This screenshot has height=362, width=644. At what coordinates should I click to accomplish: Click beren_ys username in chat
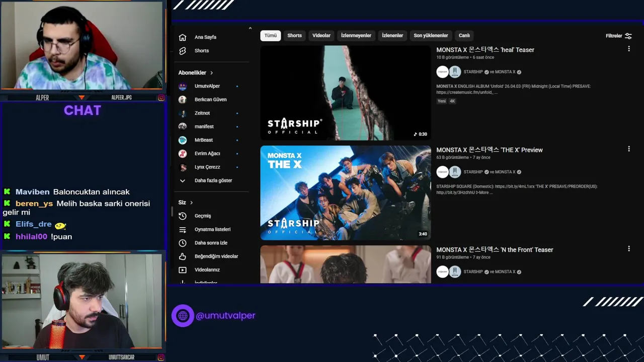[34, 204]
